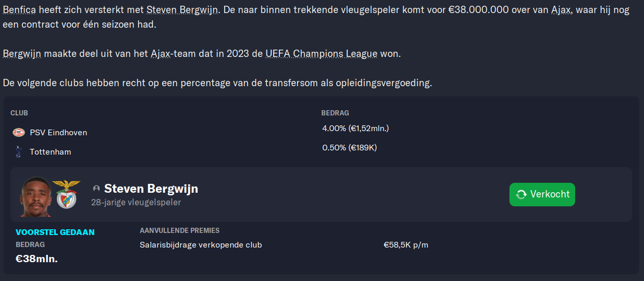Click the BEDRAG column header in table
644x281 pixels.
pos(335,113)
